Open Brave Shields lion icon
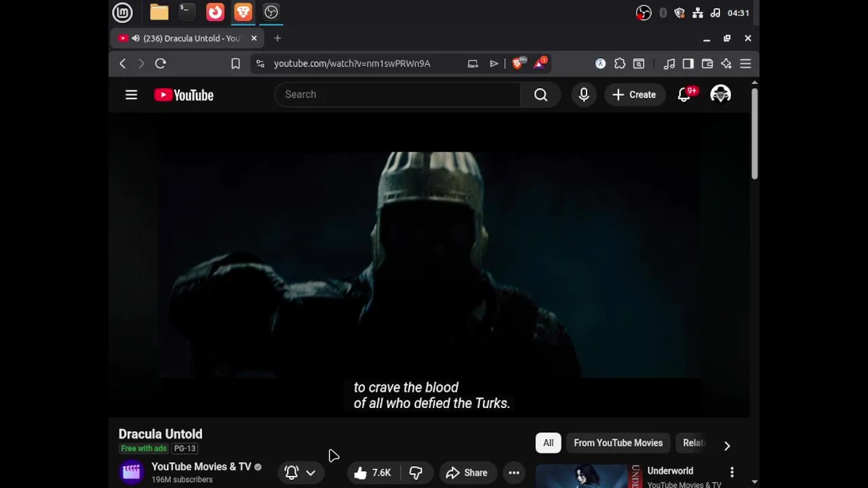The image size is (868, 488). 519,64
